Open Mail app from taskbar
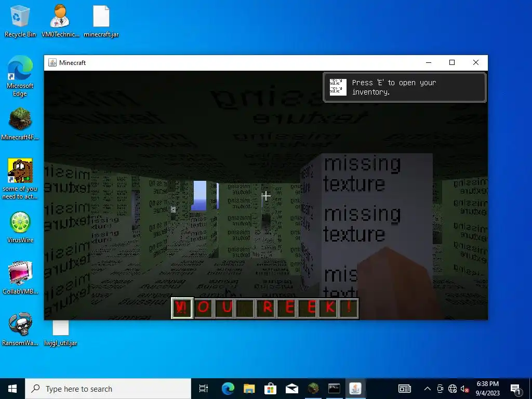The width and height of the screenshot is (532, 399). point(292,389)
